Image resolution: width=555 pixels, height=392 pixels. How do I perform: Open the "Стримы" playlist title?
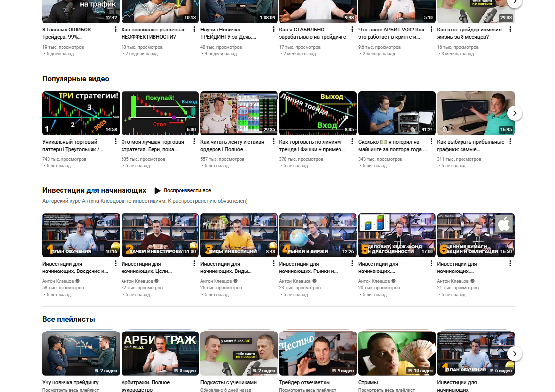pyautogui.click(x=368, y=382)
